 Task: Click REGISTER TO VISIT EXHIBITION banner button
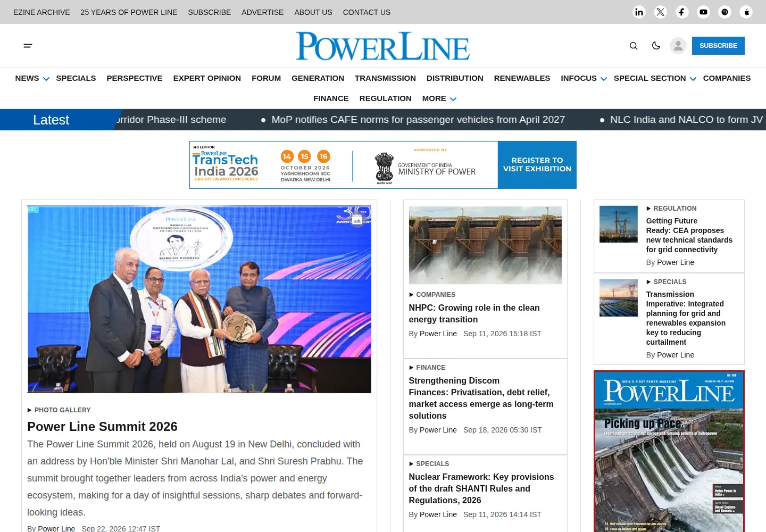pyautogui.click(x=537, y=165)
